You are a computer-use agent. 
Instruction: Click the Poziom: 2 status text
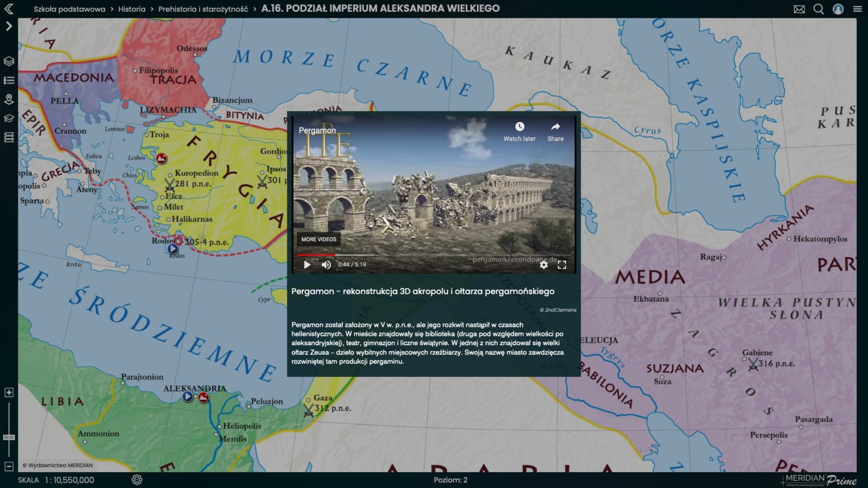click(451, 480)
